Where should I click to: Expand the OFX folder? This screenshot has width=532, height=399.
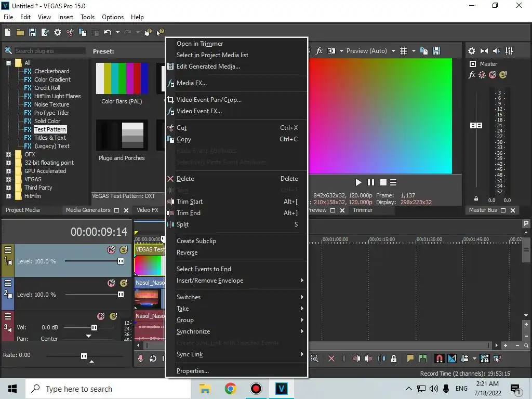point(8,154)
